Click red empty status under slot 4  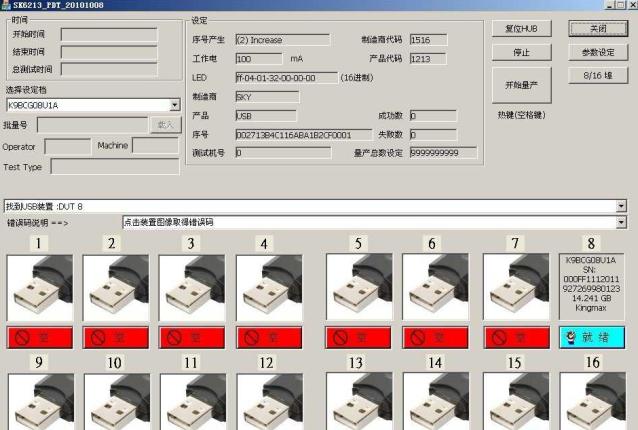(x=269, y=338)
